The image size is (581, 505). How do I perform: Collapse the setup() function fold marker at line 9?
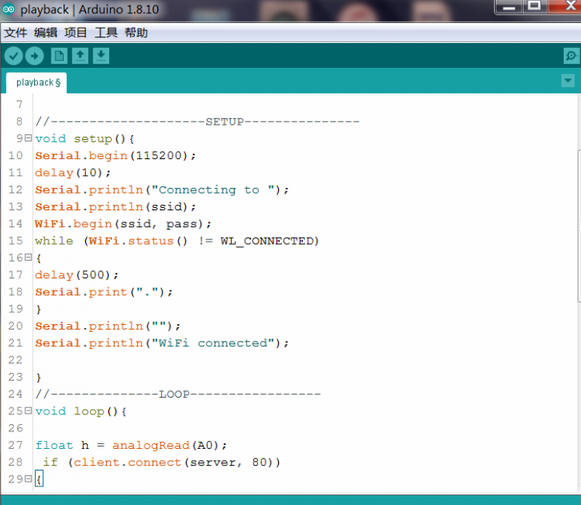[28, 138]
